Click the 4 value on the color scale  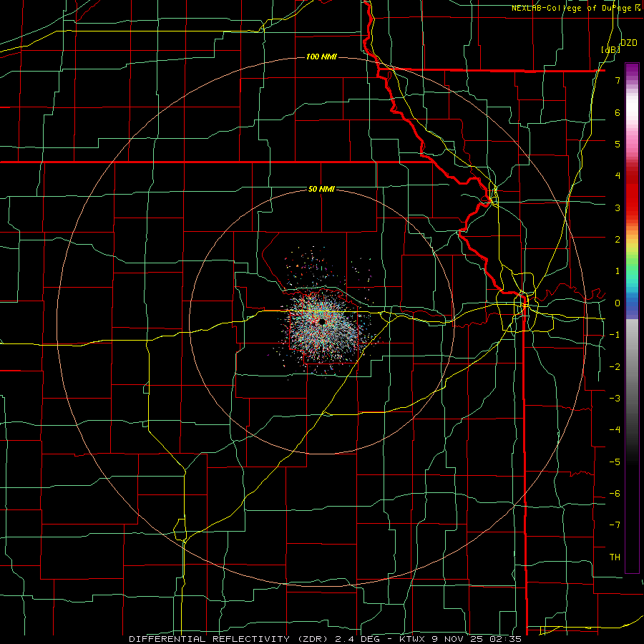618,176
